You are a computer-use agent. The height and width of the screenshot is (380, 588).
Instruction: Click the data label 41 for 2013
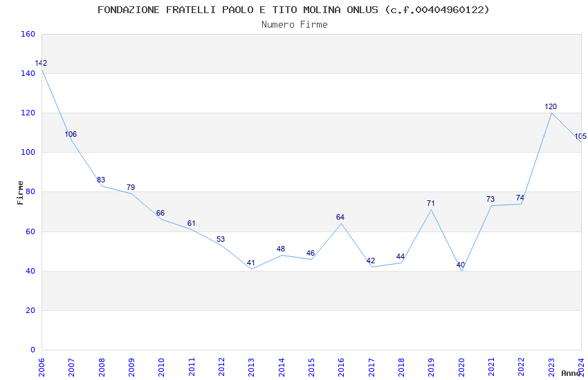[251, 263]
